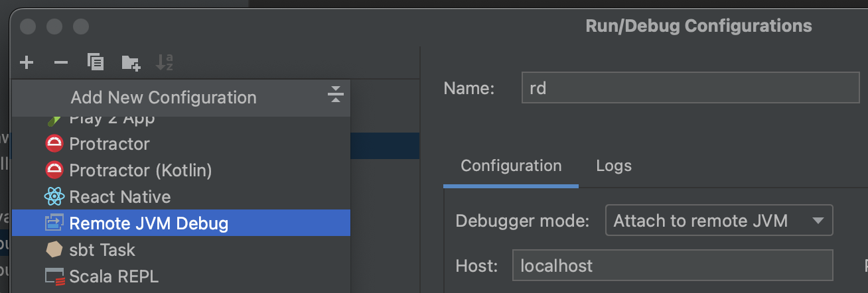Click the alphabetical sort icon

pyautogui.click(x=164, y=63)
